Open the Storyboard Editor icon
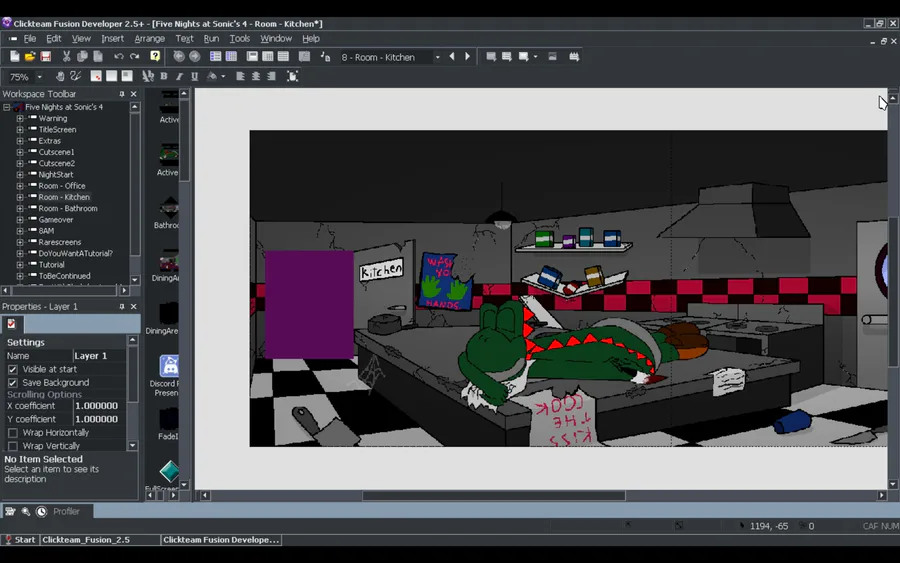The height and width of the screenshot is (563, 900). pyautogui.click(x=215, y=56)
